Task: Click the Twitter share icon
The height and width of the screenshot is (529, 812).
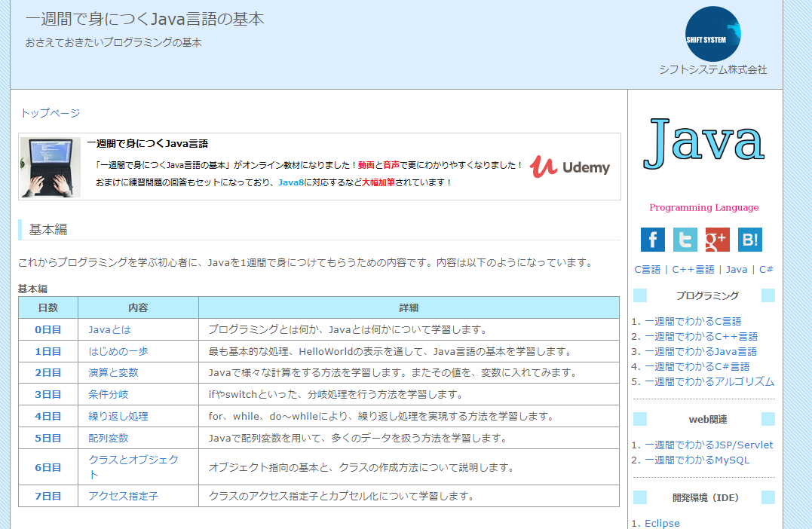Action: click(x=685, y=240)
